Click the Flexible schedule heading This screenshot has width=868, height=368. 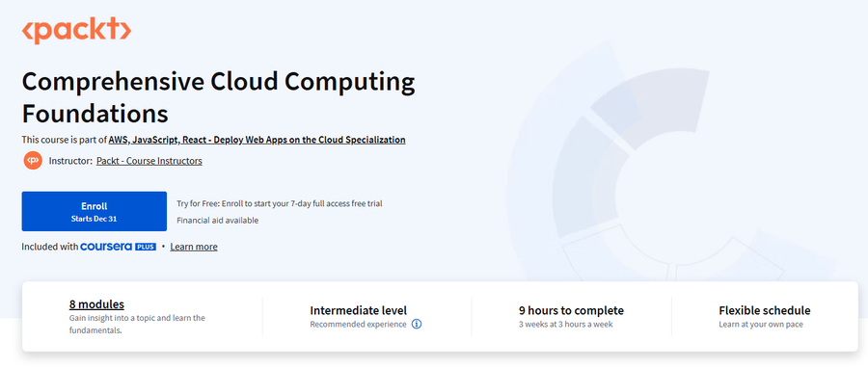click(765, 310)
